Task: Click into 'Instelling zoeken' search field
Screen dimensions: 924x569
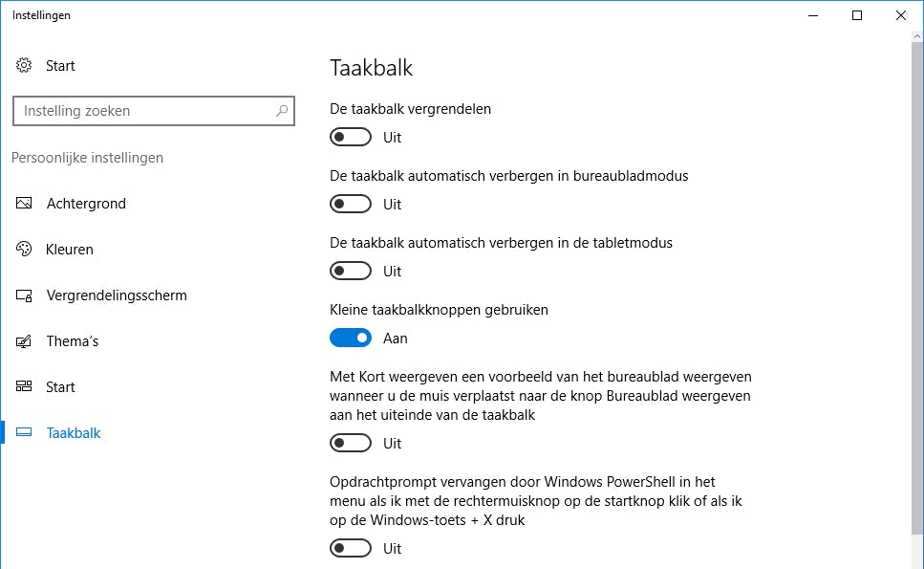Action: coord(143,111)
